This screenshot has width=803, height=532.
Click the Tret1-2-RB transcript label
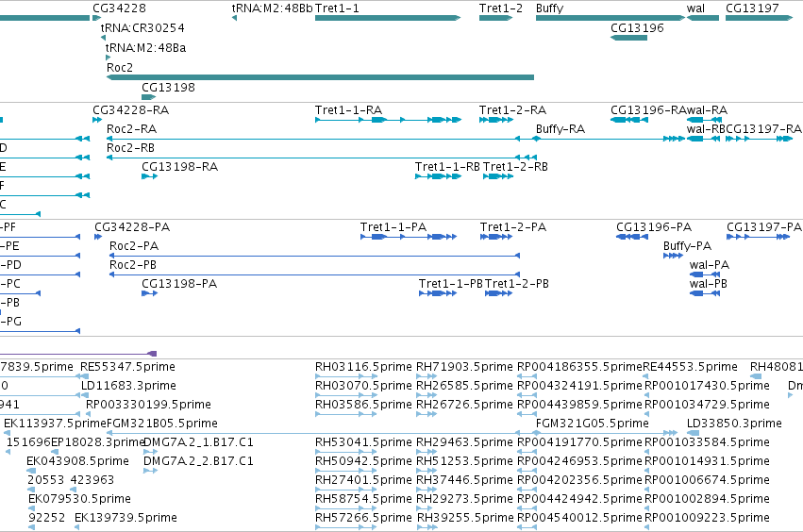point(516,167)
